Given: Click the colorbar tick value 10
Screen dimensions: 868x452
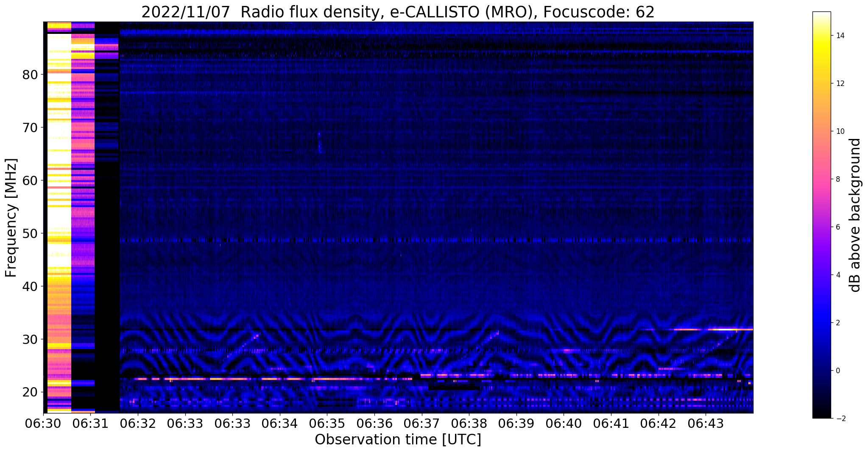Looking at the screenshot, I should 840,131.
